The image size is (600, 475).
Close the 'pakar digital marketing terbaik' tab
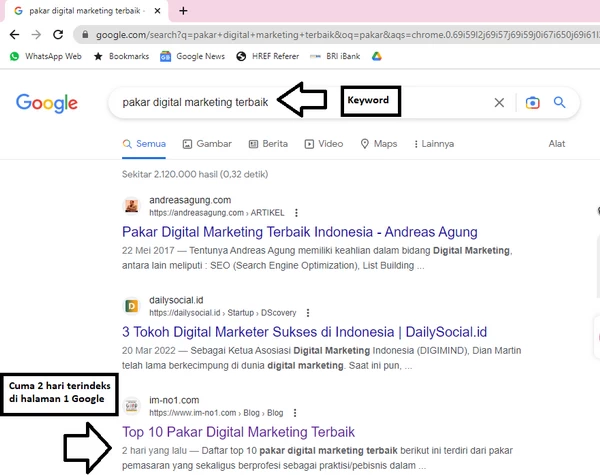coord(157,11)
